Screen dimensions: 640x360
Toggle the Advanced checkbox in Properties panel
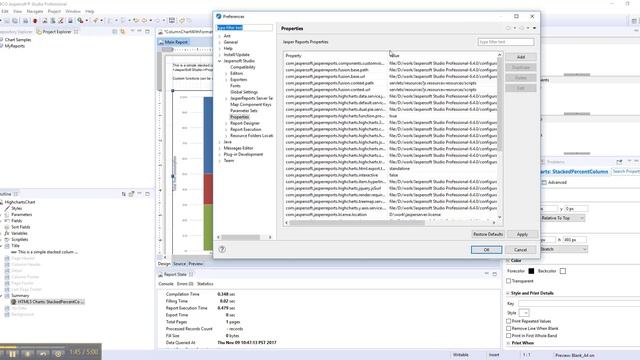[x=544, y=182]
